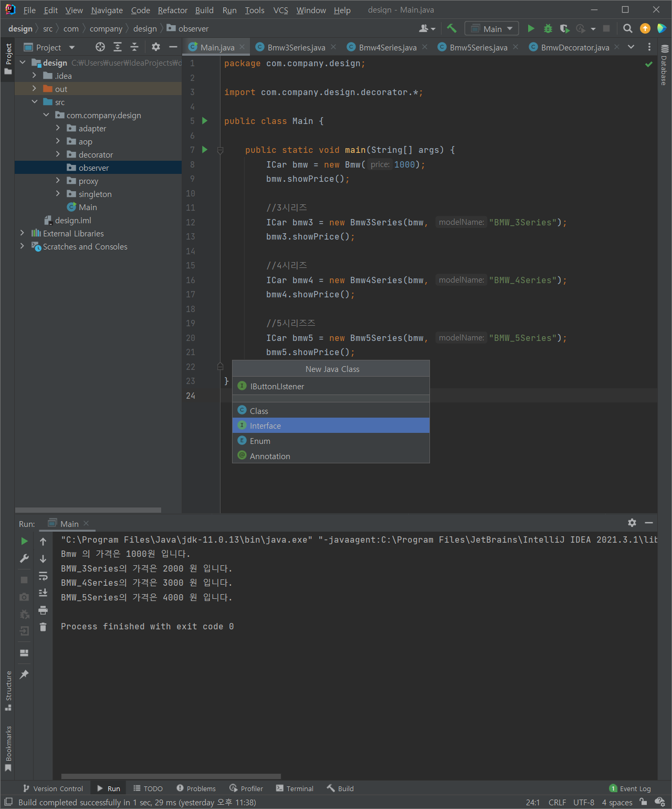672x809 pixels.
Task: Click the orange IDE update icon
Action: coord(645,28)
